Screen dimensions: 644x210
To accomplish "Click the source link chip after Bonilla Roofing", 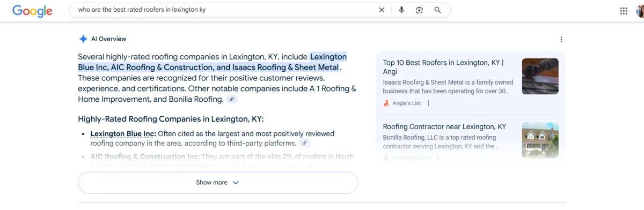I will click(232, 99).
